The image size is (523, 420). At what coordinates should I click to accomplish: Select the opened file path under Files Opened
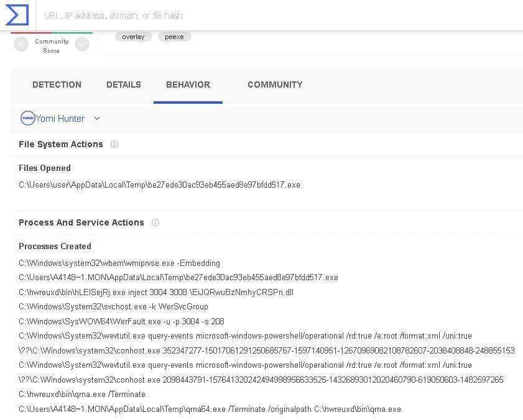click(x=159, y=185)
